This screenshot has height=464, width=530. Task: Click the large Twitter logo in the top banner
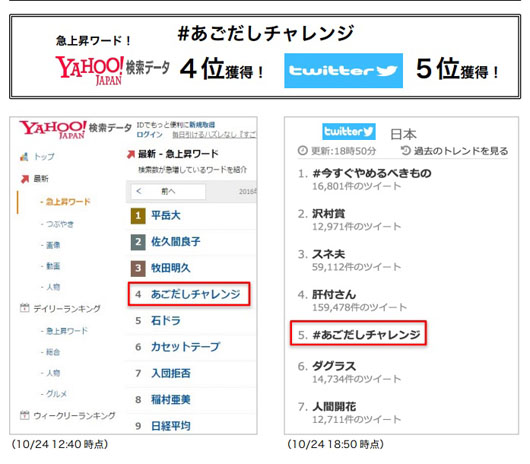[x=343, y=70]
